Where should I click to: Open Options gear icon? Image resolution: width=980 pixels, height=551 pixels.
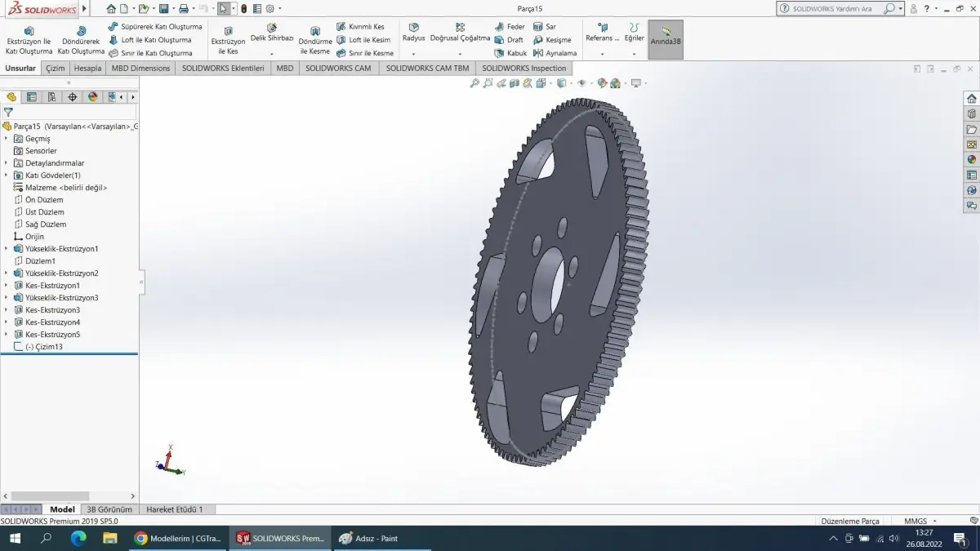pyautogui.click(x=269, y=8)
